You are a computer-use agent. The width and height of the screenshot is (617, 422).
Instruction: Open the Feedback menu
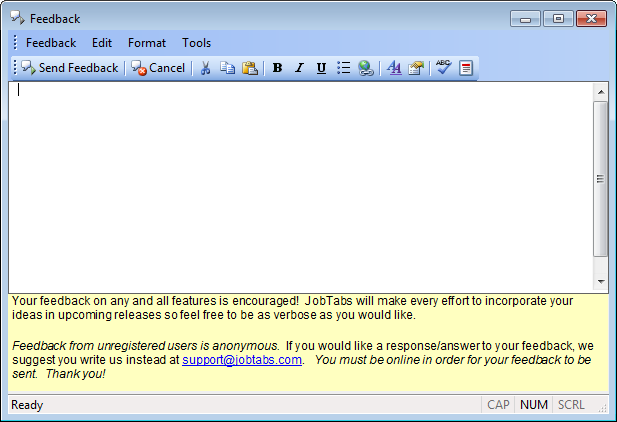point(51,43)
